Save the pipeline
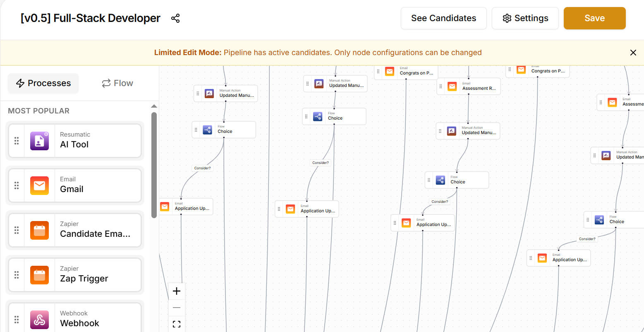The image size is (644, 332). pos(594,18)
